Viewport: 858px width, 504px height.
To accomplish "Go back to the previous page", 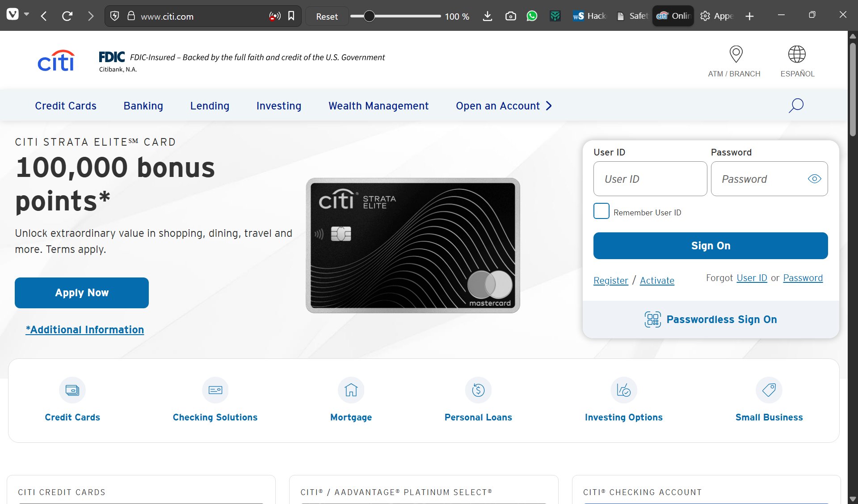I will click(x=44, y=17).
